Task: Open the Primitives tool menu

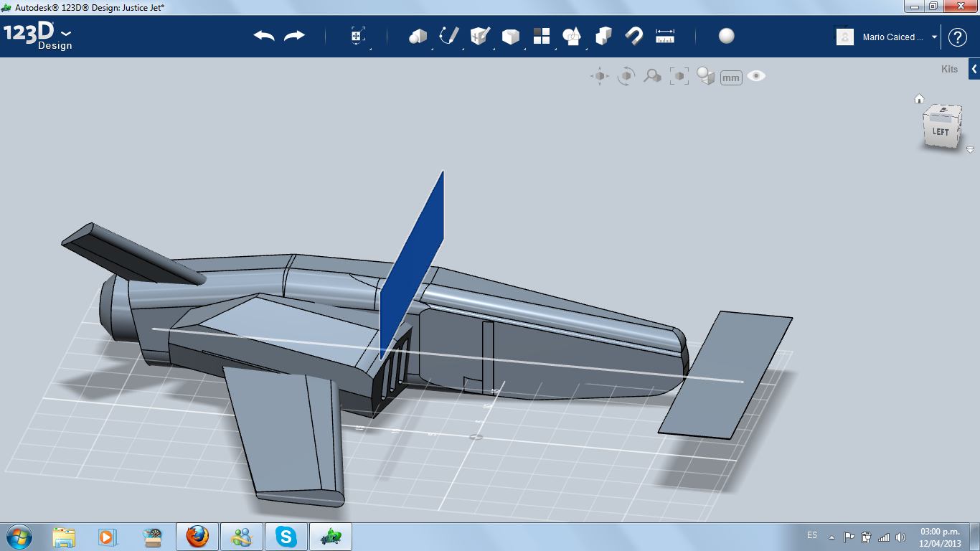Action: pyautogui.click(x=418, y=36)
